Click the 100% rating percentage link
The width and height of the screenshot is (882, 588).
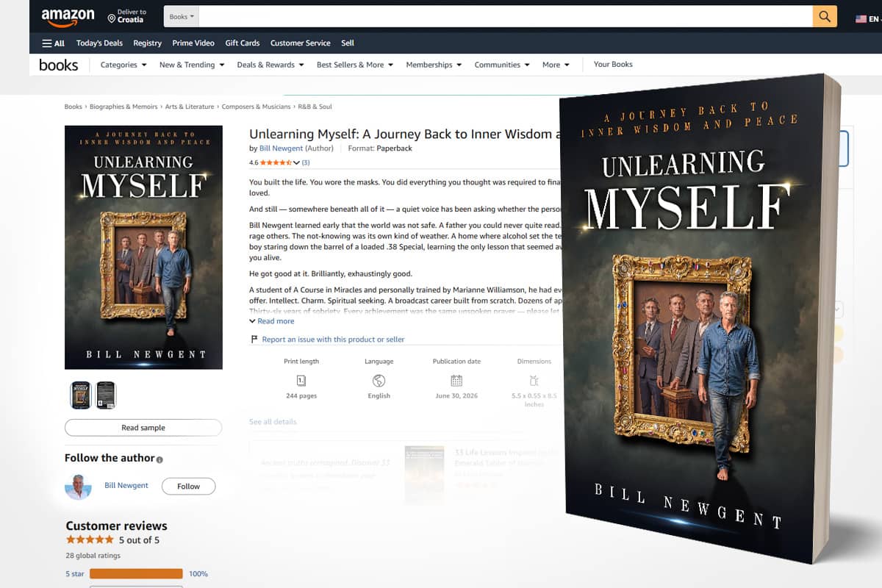pos(198,574)
